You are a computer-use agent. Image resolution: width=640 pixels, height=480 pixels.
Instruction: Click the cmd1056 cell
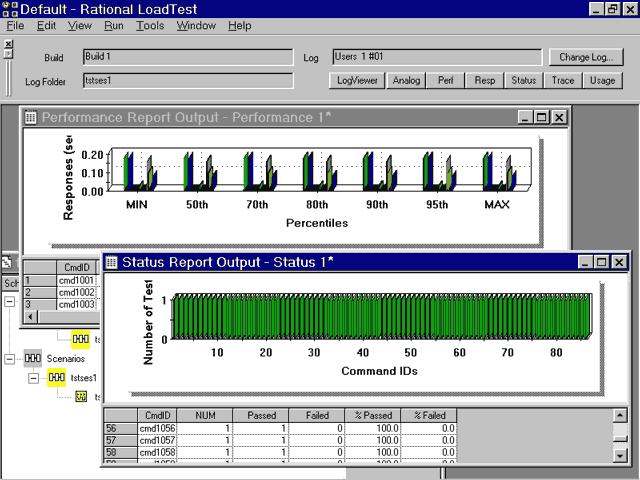[157, 428]
